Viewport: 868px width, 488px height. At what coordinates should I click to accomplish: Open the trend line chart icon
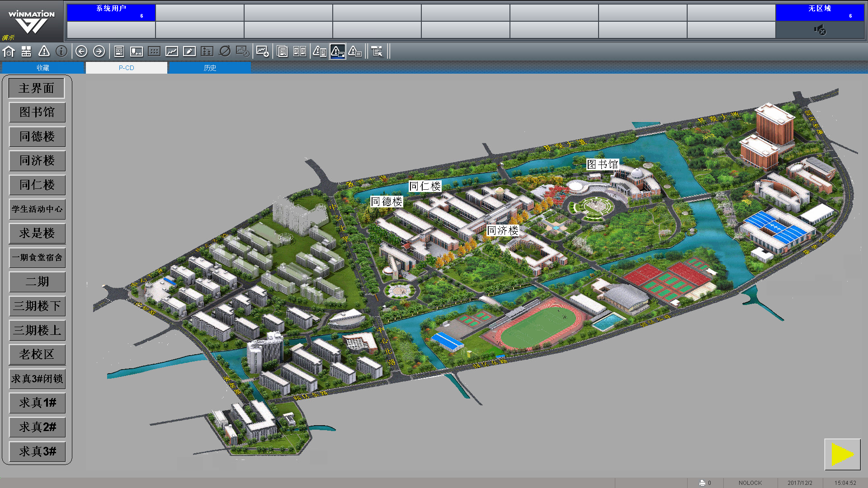click(x=172, y=52)
